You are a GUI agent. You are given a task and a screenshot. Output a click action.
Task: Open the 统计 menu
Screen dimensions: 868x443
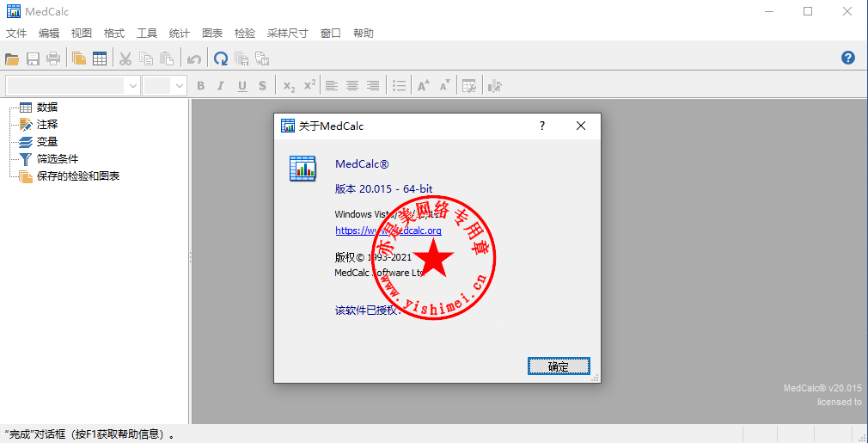[180, 34]
